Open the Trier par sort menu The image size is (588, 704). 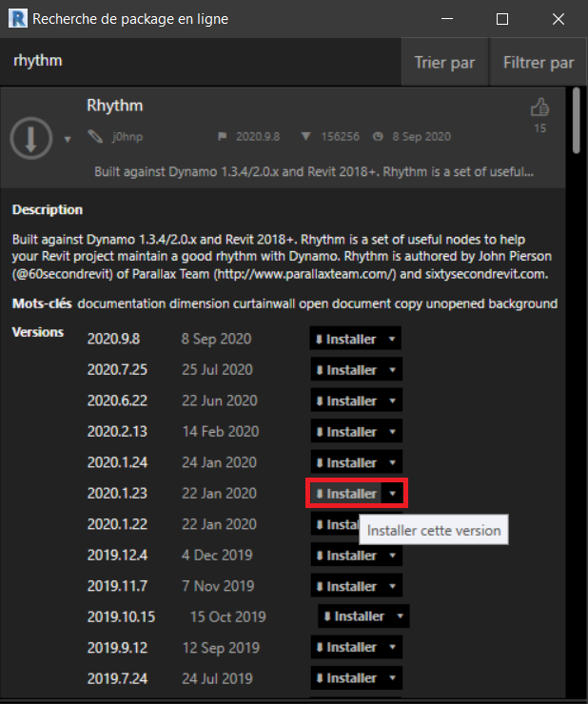(x=444, y=63)
